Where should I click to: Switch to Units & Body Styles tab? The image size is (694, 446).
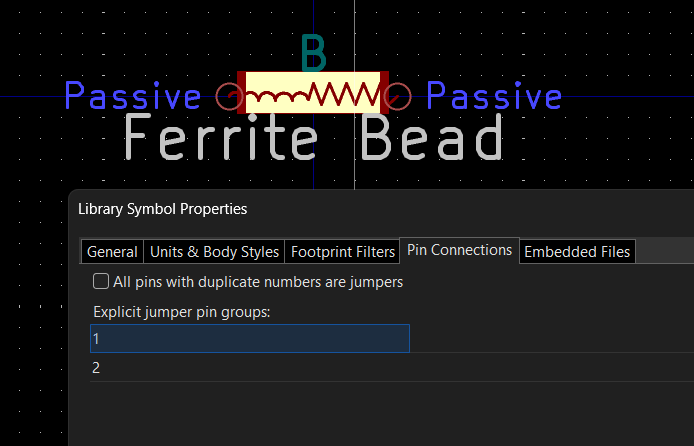point(214,252)
